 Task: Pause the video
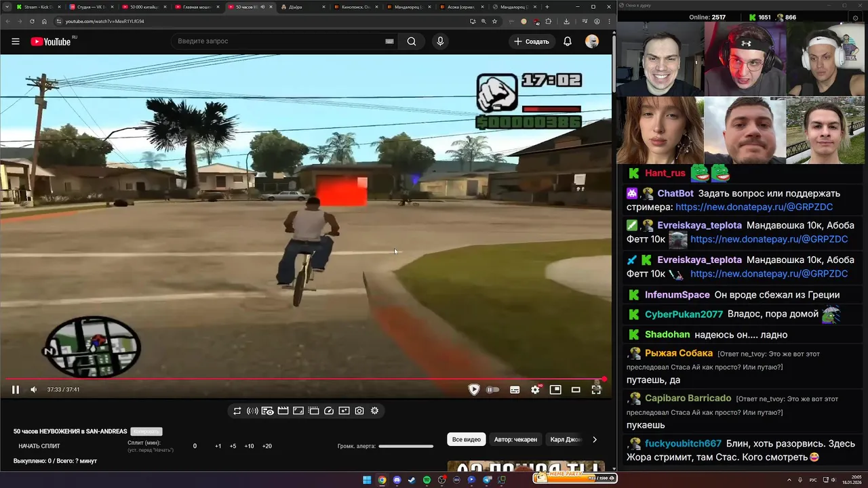pos(15,390)
